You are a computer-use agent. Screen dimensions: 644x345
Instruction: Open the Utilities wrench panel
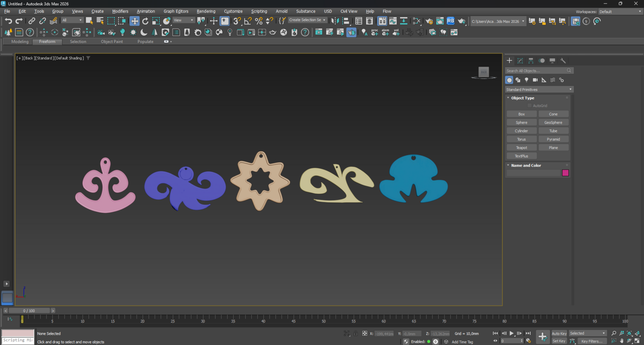pyautogui.click(x=563, y=60)
